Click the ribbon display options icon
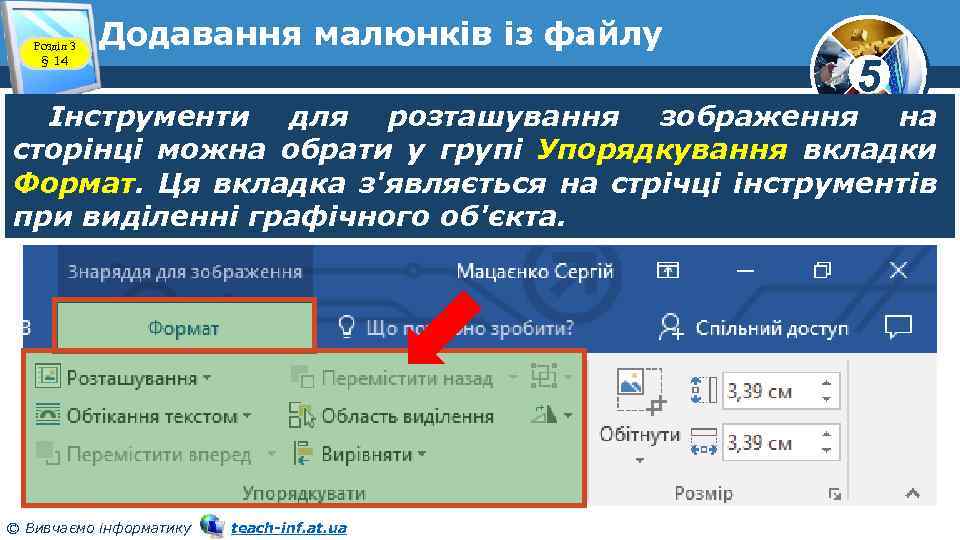Viewport: 960px width, 540px height. (668, 270)
